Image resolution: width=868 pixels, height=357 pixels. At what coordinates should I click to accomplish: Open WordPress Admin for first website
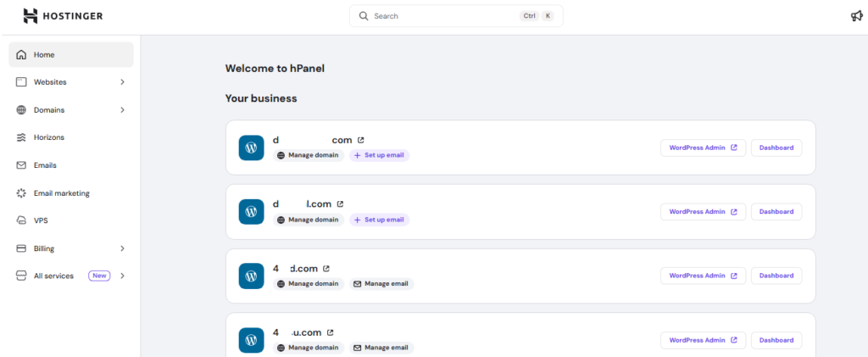(703, 148)
